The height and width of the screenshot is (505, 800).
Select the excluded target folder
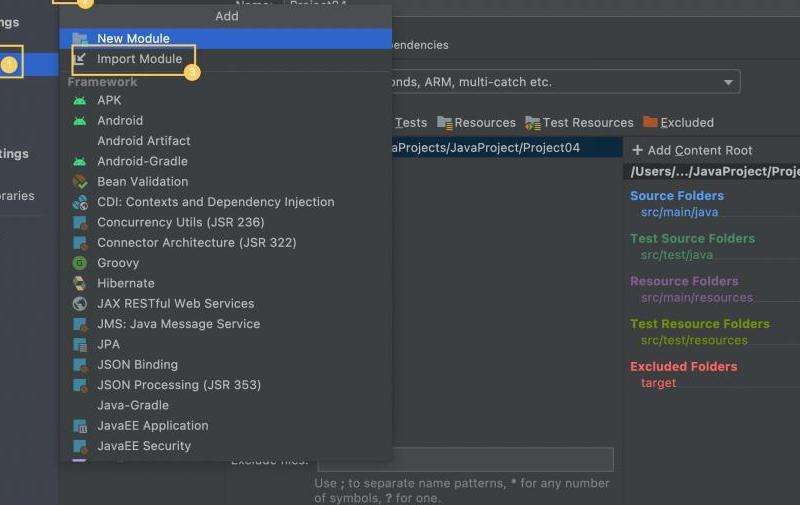(x=659, y=384)
